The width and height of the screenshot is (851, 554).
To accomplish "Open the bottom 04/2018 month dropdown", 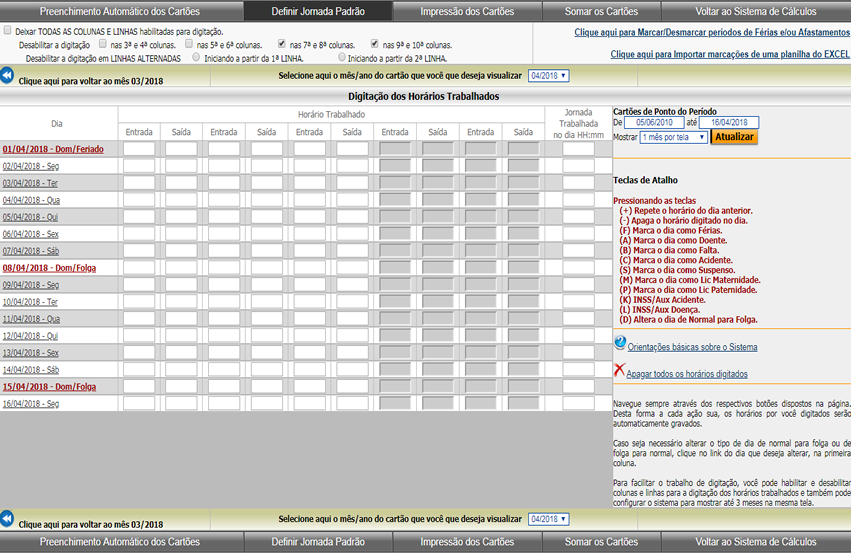I will pos(548,519).
